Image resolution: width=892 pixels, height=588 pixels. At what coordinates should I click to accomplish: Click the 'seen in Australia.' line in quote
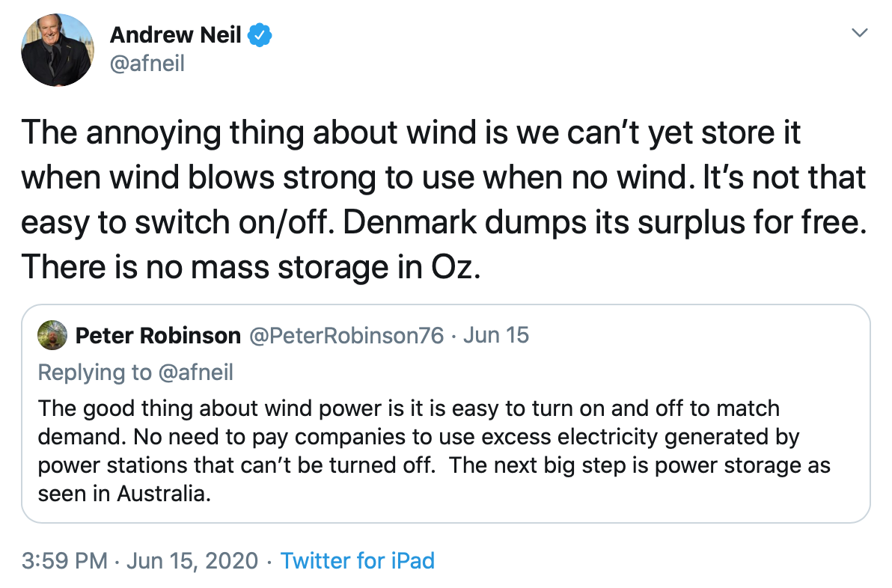124,494
